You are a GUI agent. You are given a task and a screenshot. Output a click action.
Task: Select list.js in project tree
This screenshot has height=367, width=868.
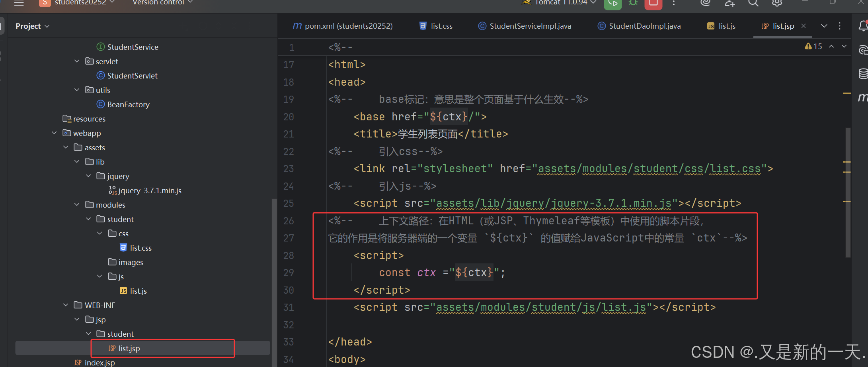(x=133, y=291)
